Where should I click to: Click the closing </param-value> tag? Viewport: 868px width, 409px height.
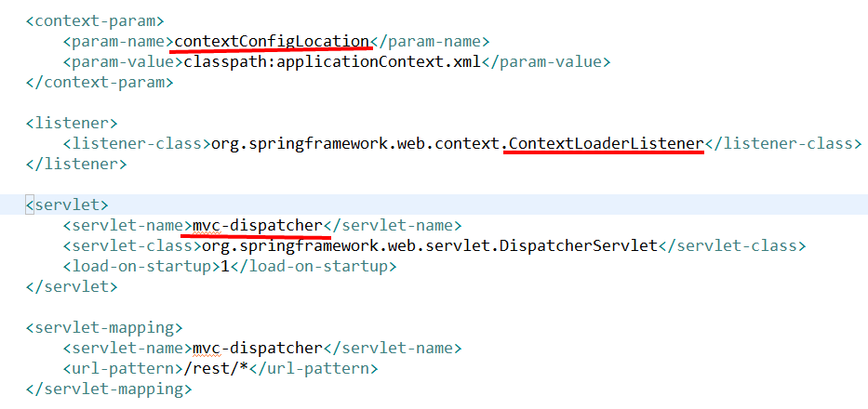click(546, 61)
